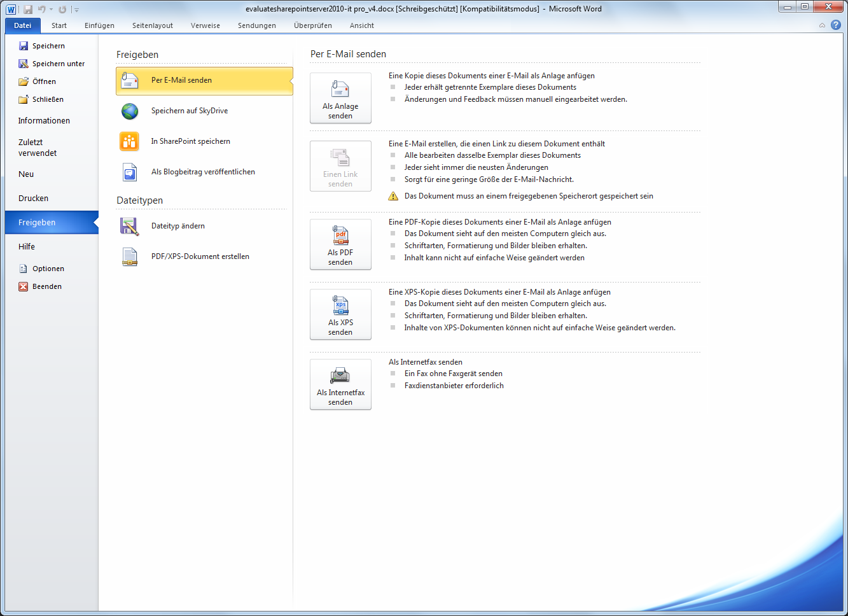848x616 pixels.
Task: Choose Speichern auf SkyDrive
Action: [x=204, y=111]
